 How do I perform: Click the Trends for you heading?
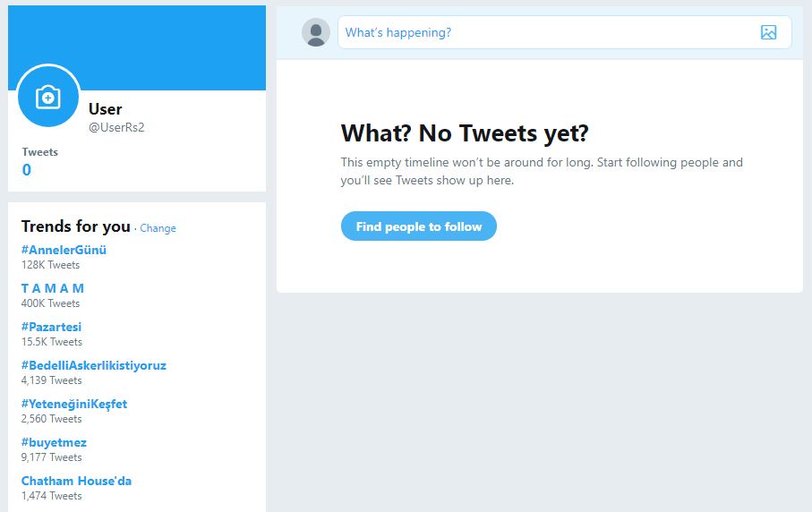coord(75,226)
